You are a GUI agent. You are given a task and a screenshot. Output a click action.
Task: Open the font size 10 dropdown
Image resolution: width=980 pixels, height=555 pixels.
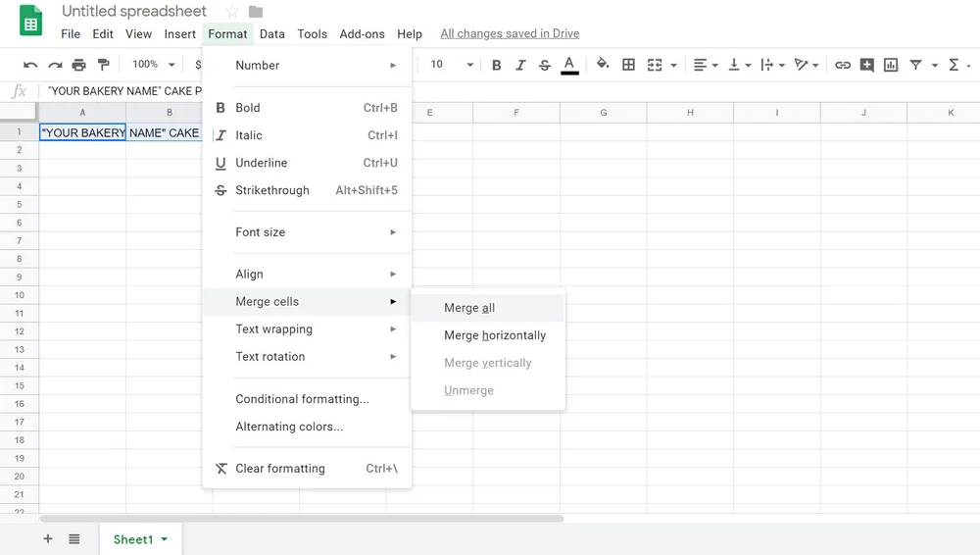pyautogui.click(x=452, y=65)
